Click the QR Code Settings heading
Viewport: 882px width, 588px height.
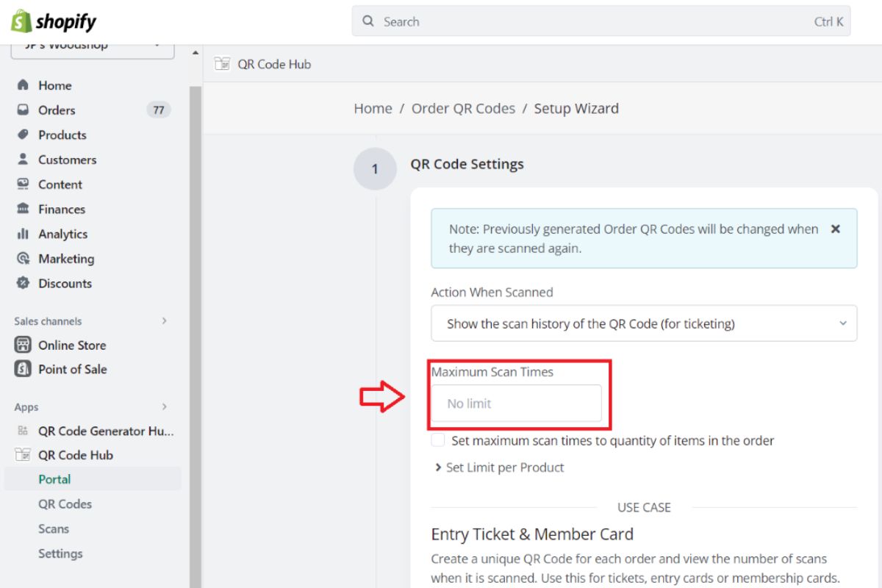(467, 164)
